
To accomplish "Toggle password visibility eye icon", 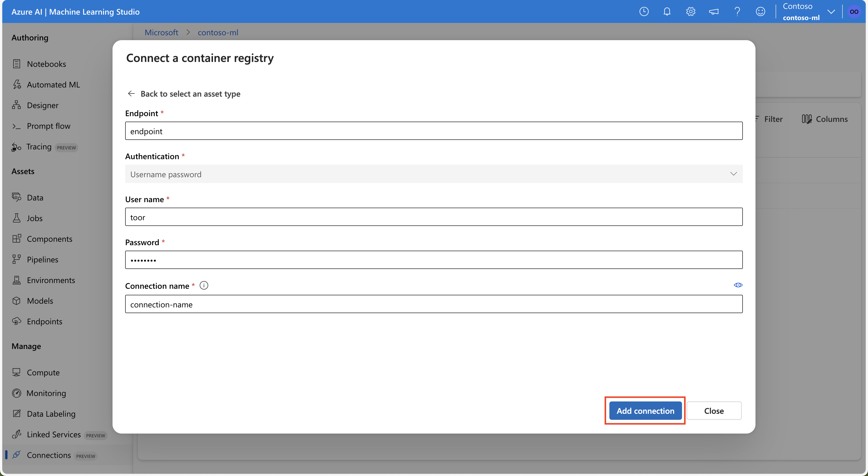I will (738, 285).
